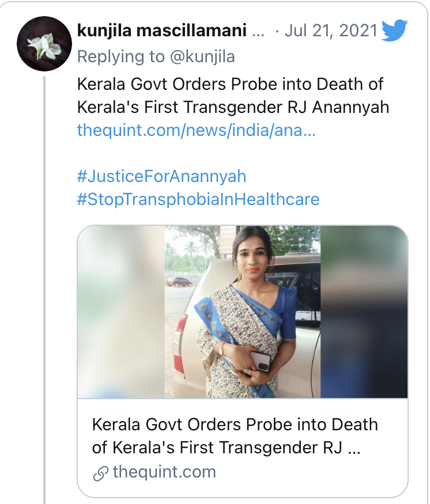430x504 pixels.
Task: Click the link card headline Kerala Govt Orders Probe
Action: 235,436
